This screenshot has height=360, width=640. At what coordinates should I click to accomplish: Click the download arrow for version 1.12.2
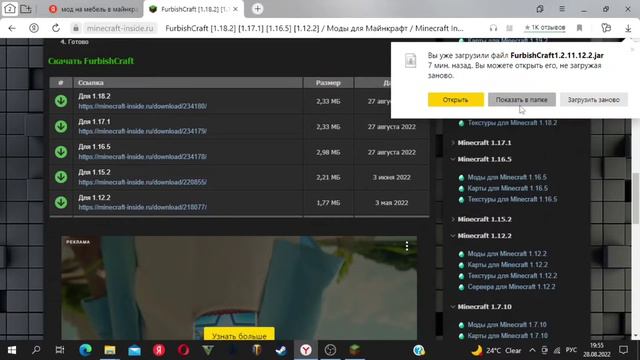click(61, 202)
